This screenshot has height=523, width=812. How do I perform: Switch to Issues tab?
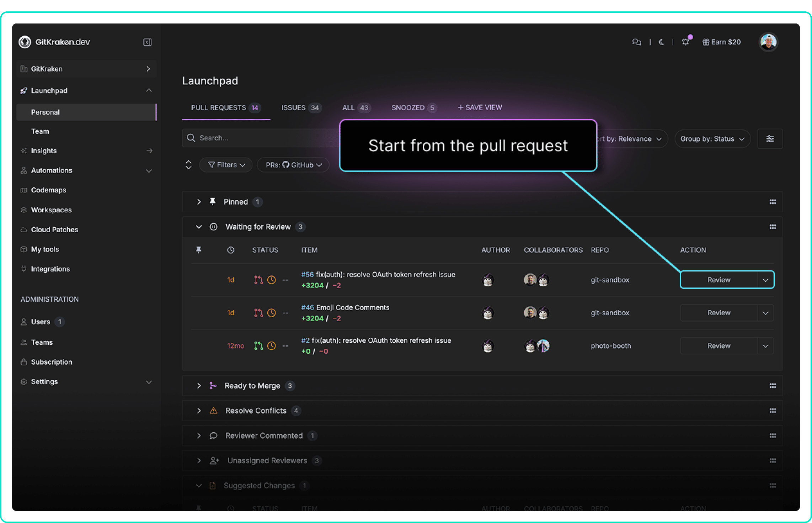click(301, 107)
